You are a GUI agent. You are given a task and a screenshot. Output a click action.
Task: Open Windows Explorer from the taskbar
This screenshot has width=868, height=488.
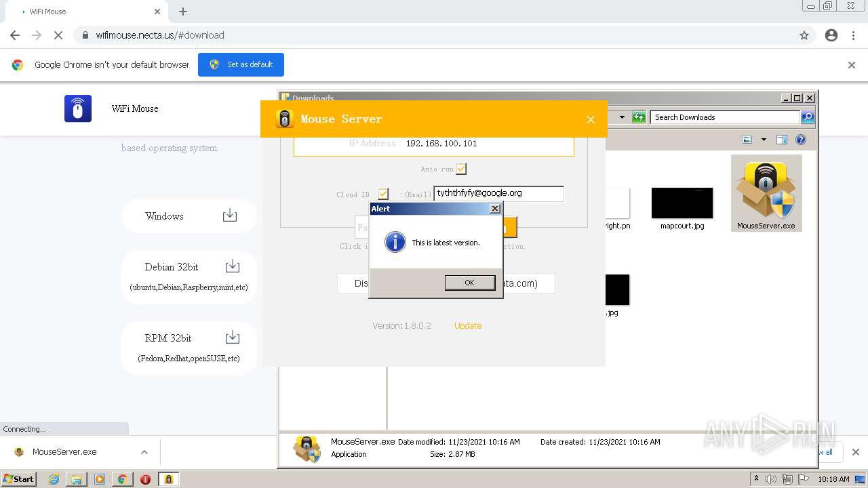(x=77, y=479)
